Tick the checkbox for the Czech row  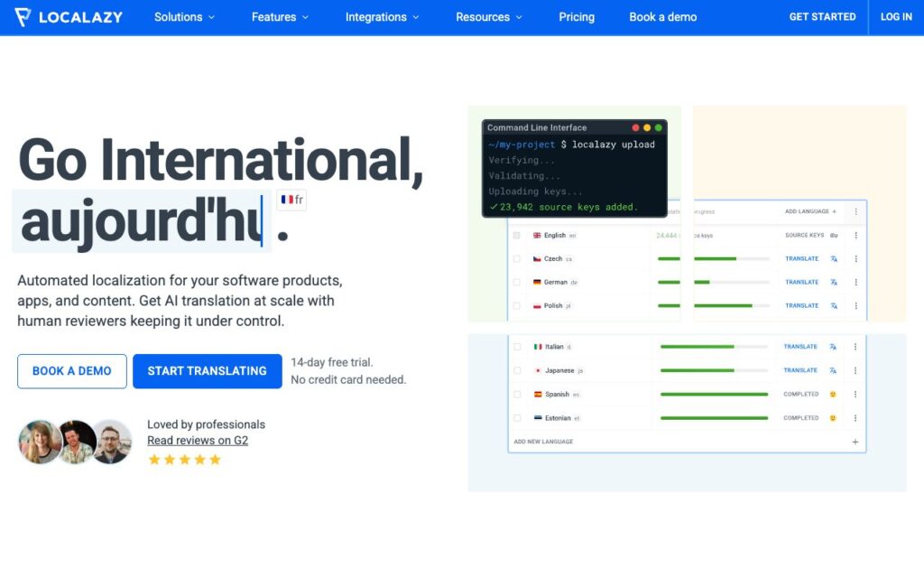517,259
